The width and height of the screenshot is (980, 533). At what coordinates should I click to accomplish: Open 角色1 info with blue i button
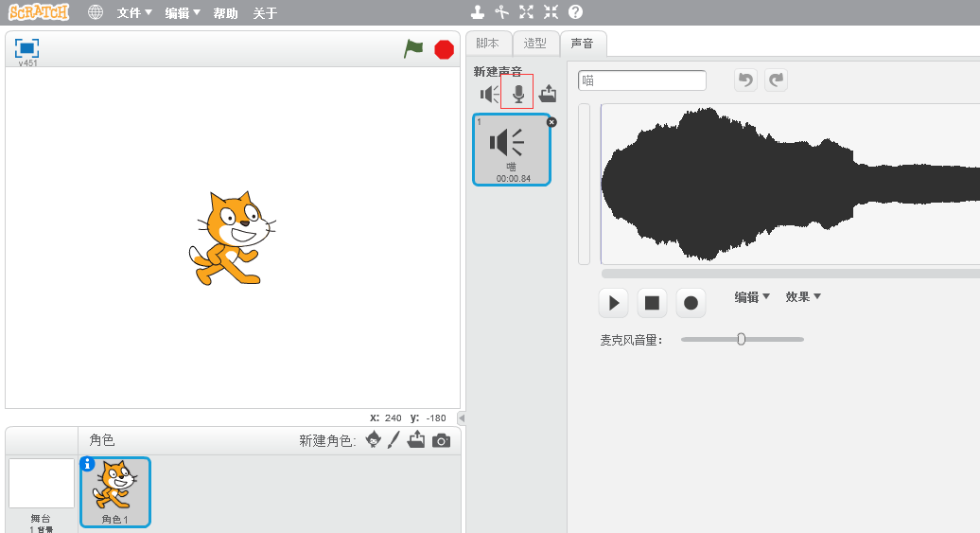[87, 464]
